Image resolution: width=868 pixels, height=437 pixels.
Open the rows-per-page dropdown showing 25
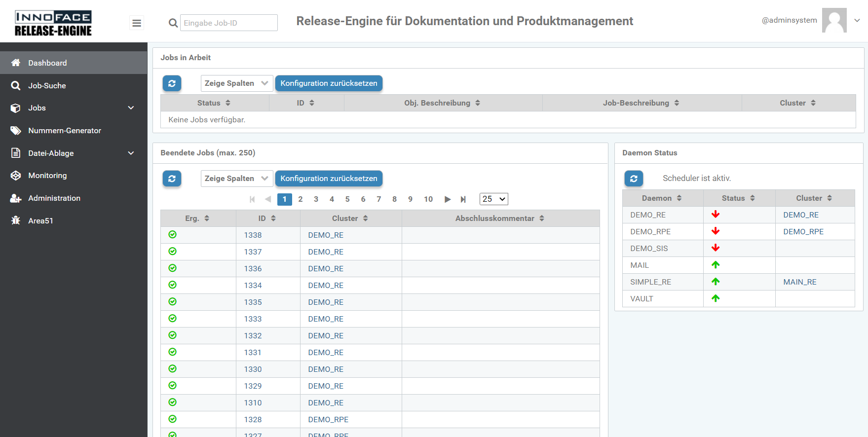493,199
